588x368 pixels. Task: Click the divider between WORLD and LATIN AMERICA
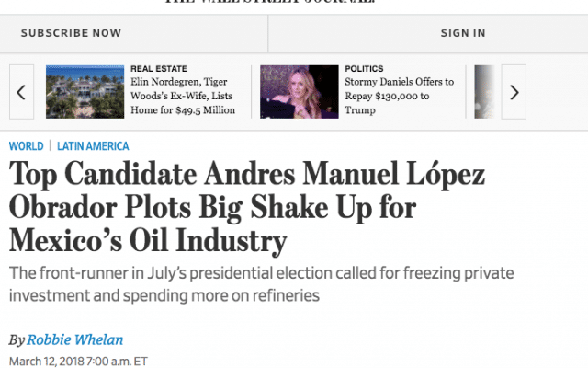tap(51, 145)
